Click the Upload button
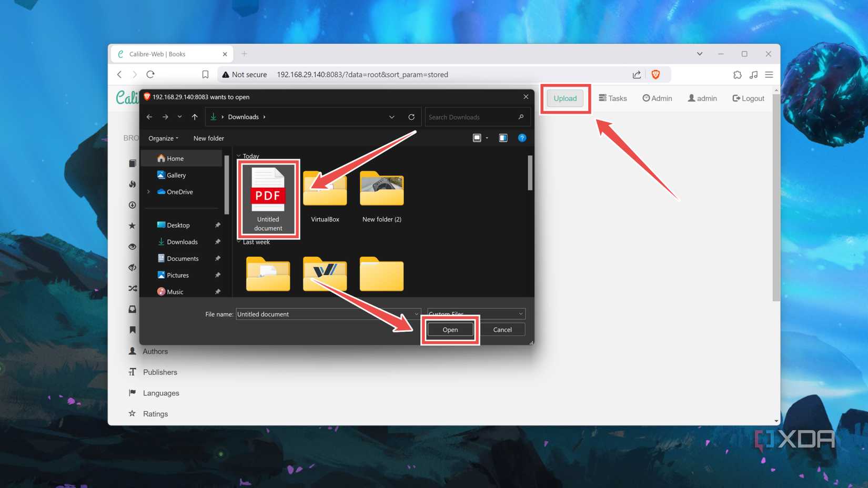 565,98
